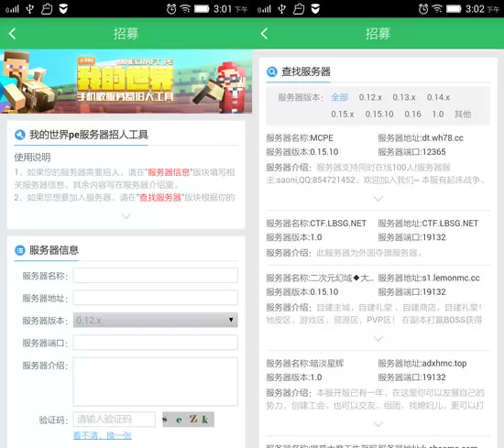
Task: Click server port 12365
Action: (x=434, y=152)
